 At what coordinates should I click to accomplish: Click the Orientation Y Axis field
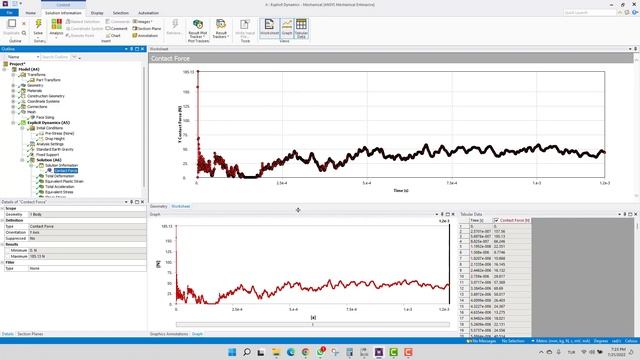(87, 232)
